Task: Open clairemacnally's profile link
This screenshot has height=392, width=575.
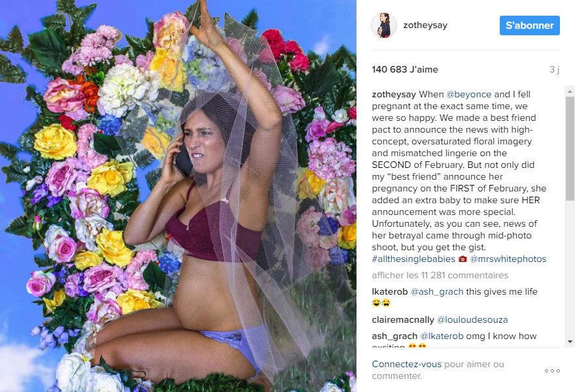Action: [x=403, y=319]
